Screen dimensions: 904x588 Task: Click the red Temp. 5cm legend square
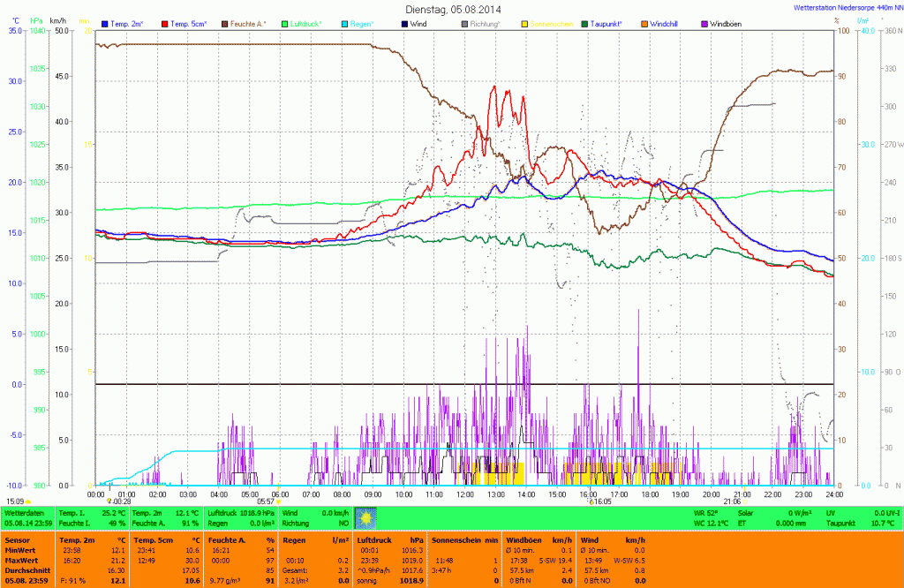coord(164,23)
